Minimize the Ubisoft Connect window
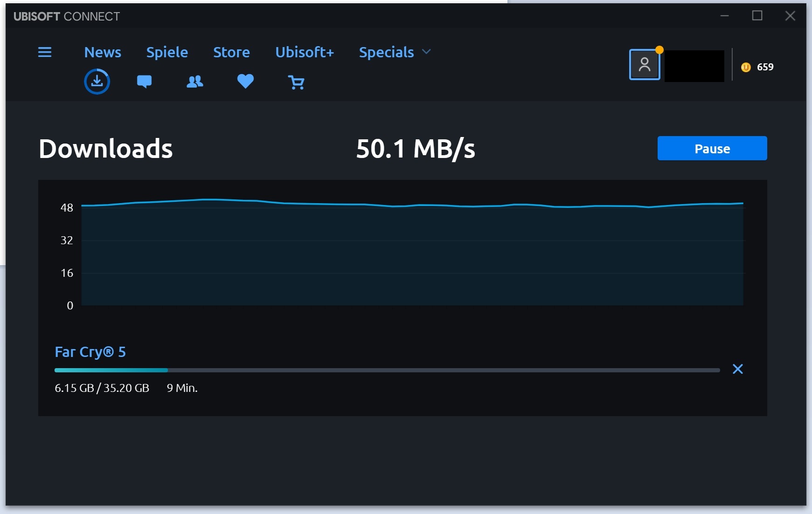The width and height of the screenshot is (812, 514). click(725, 16)
